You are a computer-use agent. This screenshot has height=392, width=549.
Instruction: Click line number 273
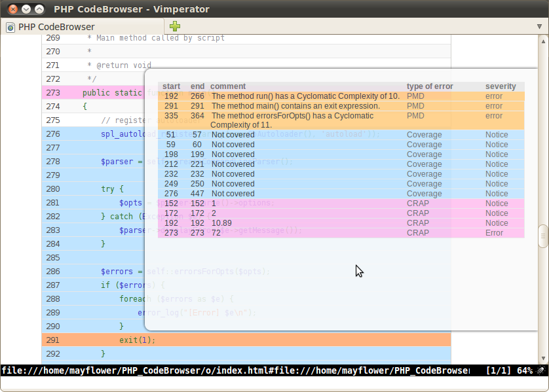[53, 93]
